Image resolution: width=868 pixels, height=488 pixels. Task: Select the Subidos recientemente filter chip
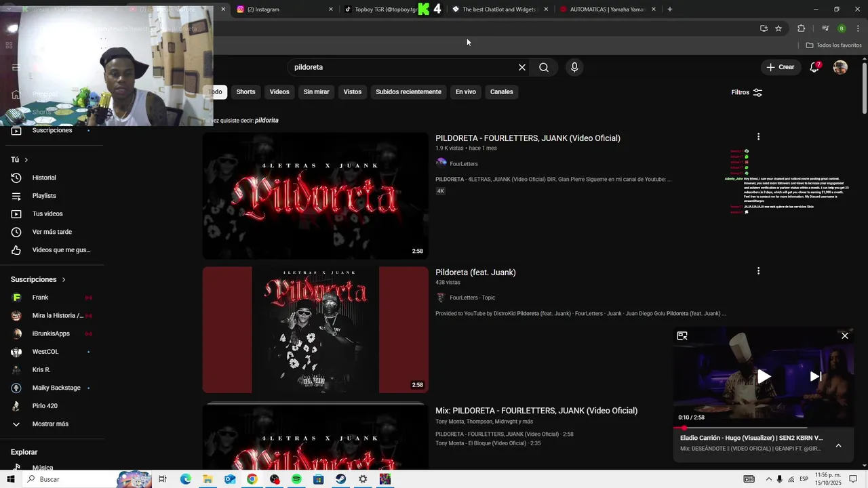pos(408,92)
